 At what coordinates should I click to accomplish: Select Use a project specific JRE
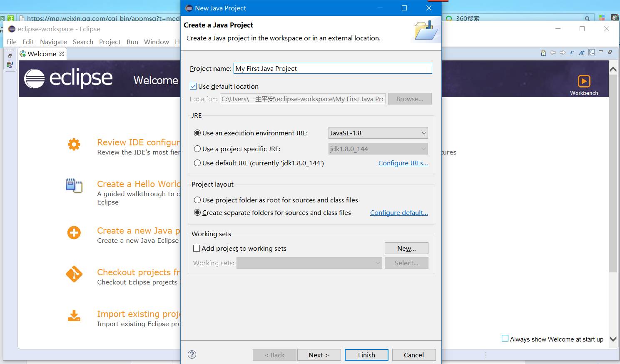[197, 149]
